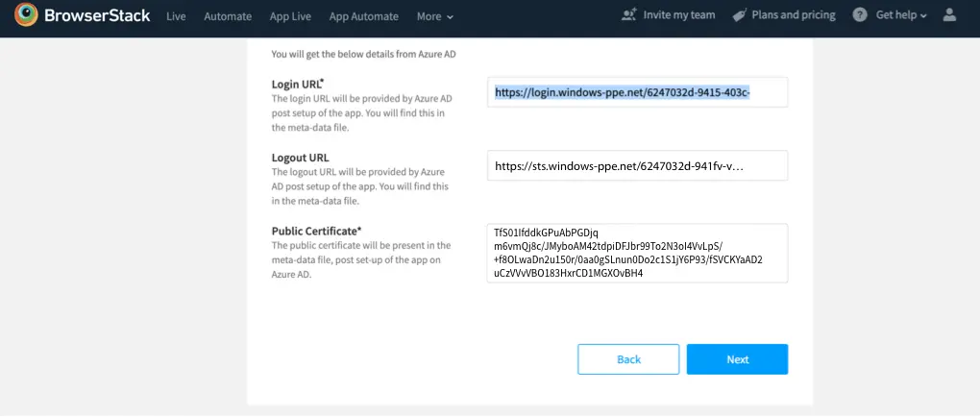Open the Plans and pricing link

tap(793, 15)
